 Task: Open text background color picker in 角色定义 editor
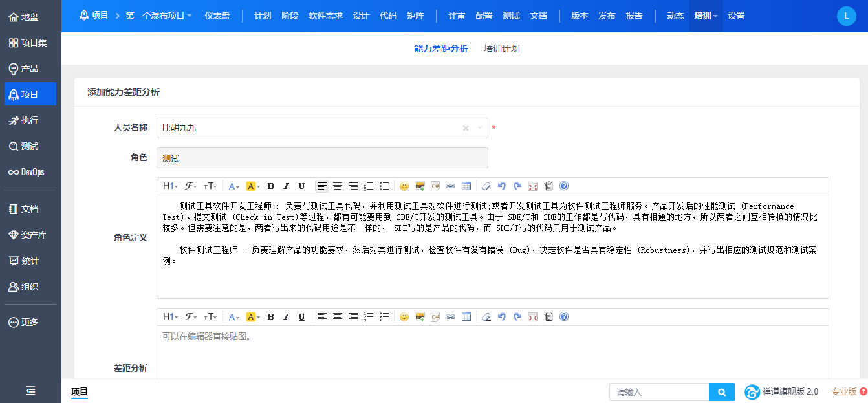(x=253, y=186)
